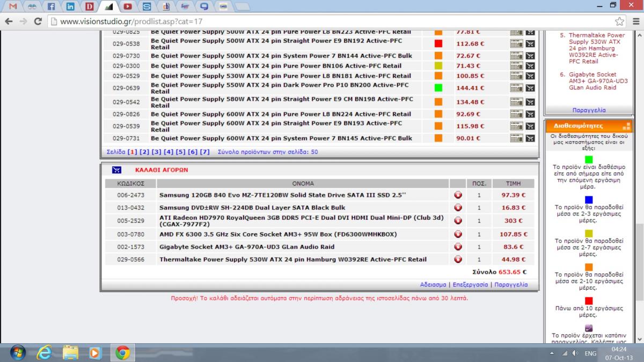Remove AMD FX 6300 CPU from cart

click(458, 234)
